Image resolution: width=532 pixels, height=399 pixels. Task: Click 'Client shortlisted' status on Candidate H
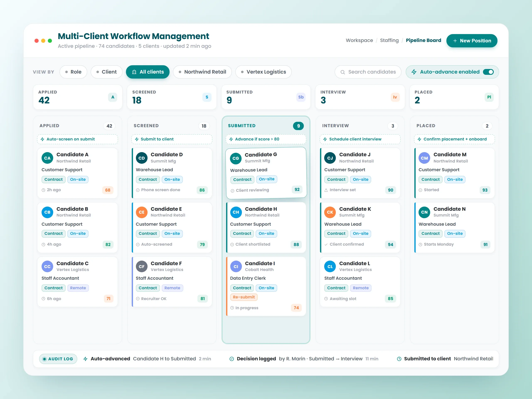pyautogui.click(x=253, y=244)
